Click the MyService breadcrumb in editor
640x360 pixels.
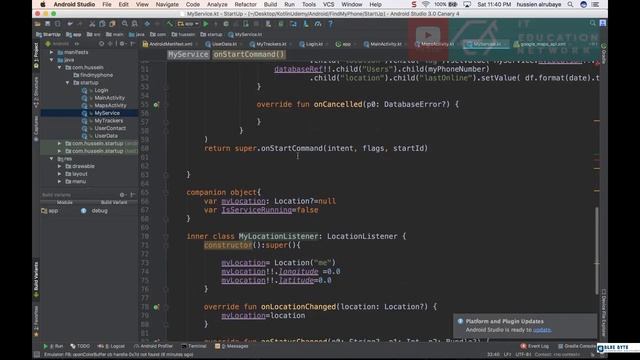click(188, 55)
